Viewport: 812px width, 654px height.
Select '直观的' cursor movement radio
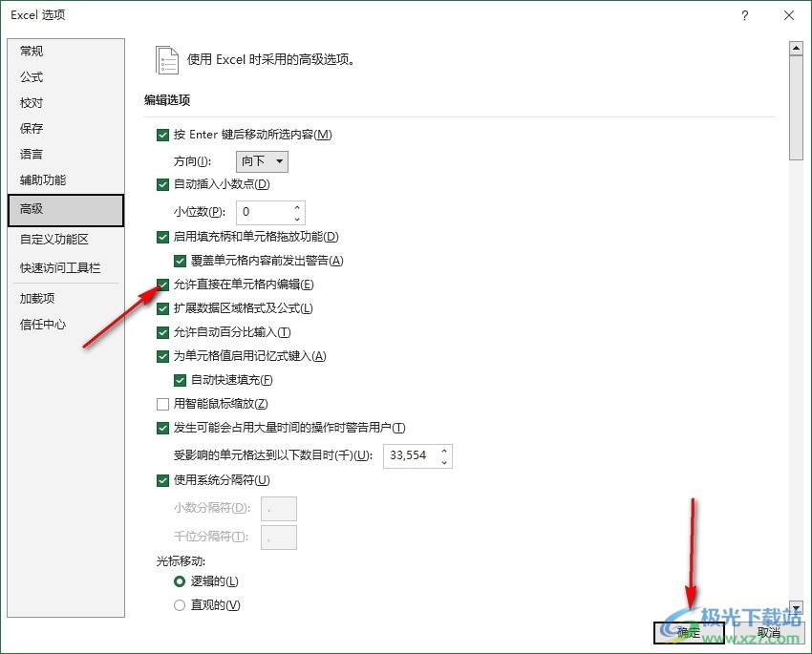[x=180, y=605]
